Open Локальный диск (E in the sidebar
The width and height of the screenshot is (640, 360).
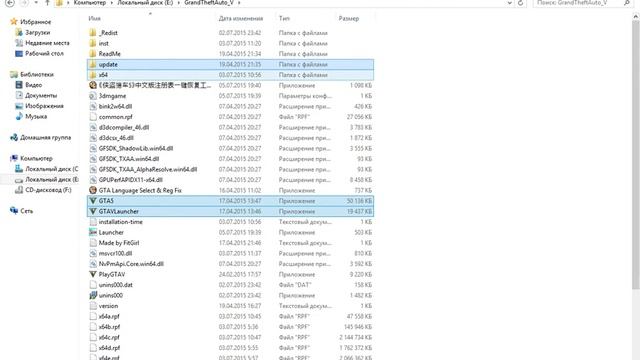[x=47, y=180]
